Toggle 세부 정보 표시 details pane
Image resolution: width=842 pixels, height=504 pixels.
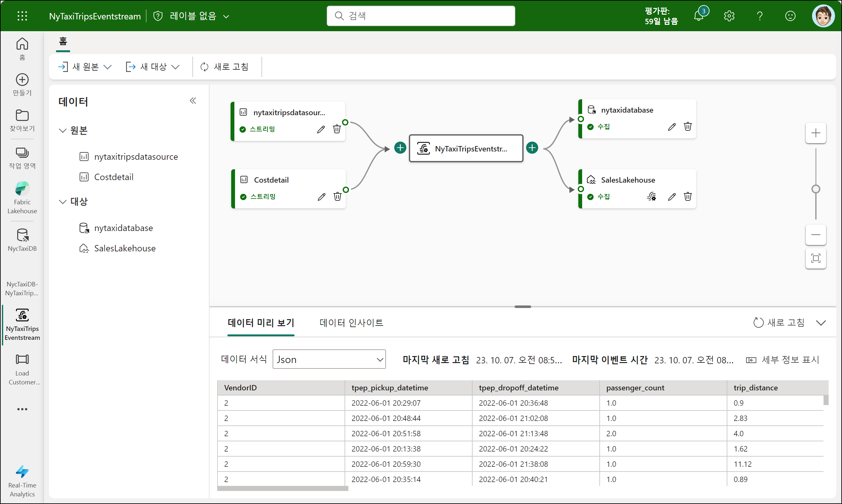click(x=782, y=360)
